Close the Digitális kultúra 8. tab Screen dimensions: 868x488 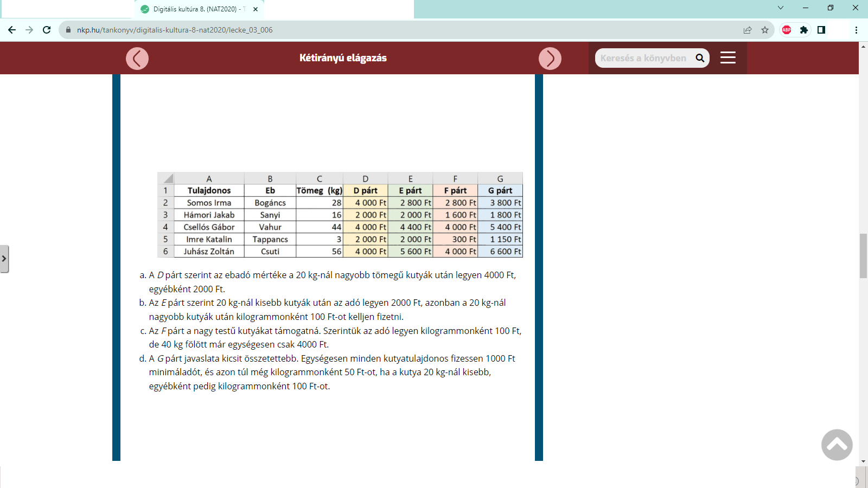tap(256, 9)
